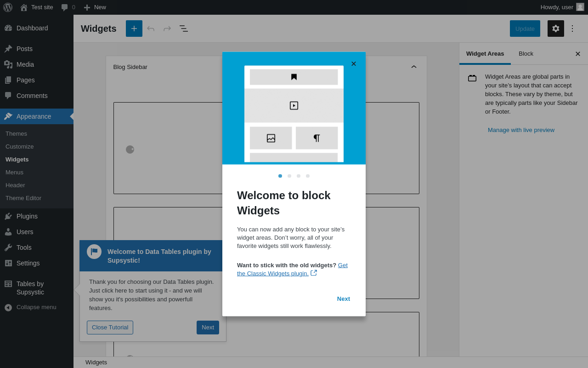
Task: Click Manage with live preview link
Action: [521, 130]
